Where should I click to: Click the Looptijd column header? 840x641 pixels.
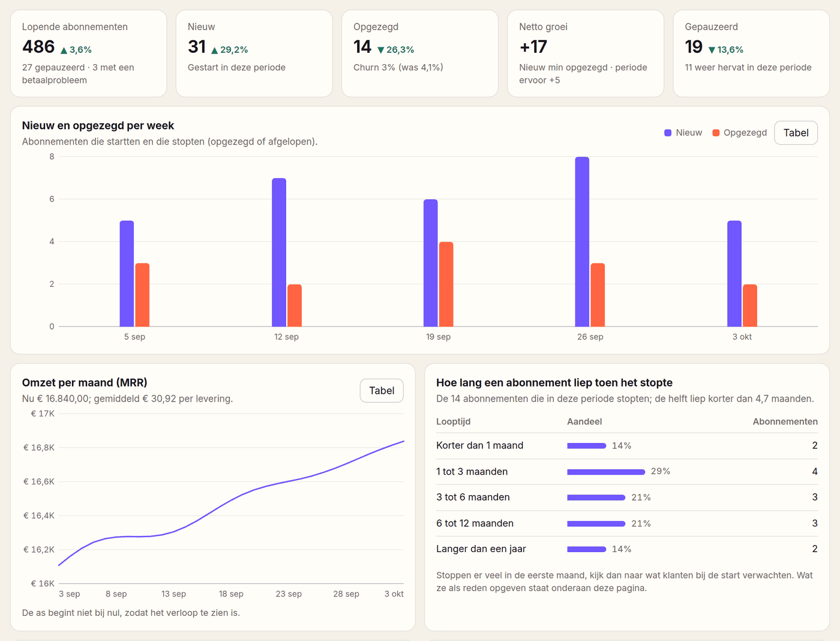(x=454, y=421)
